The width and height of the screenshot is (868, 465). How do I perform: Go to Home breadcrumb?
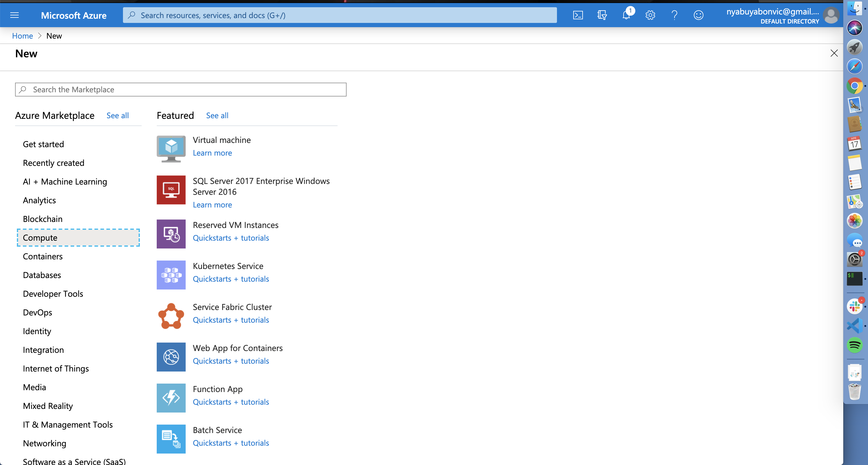[x=23, y=36]
